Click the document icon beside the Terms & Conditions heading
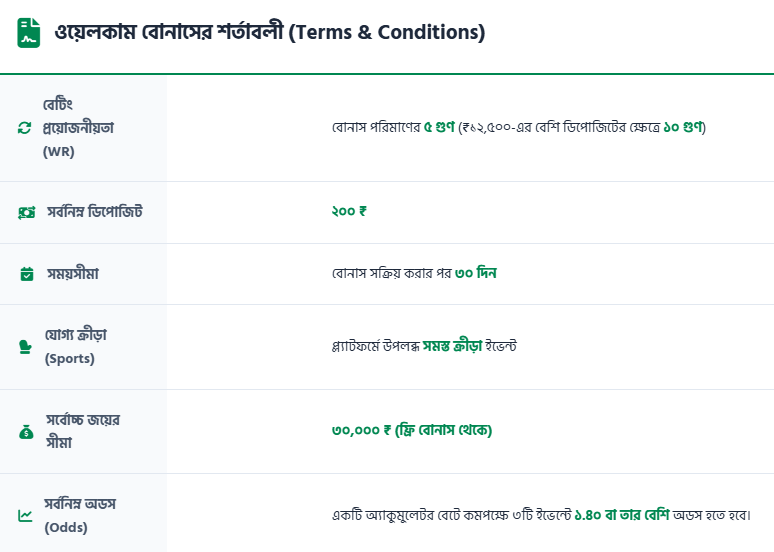Screen dimensions: 774x552 pyautogui.click(x=29, y=33)
